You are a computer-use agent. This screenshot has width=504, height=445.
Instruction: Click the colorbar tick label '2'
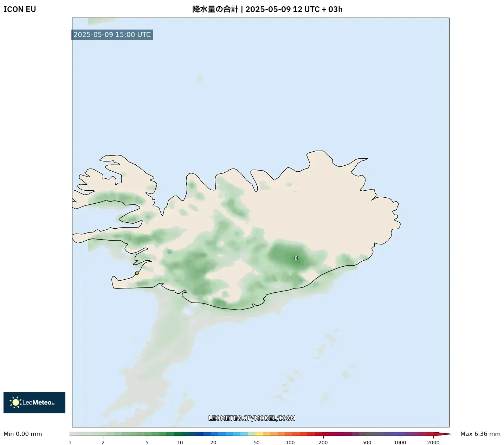[103, 443]
